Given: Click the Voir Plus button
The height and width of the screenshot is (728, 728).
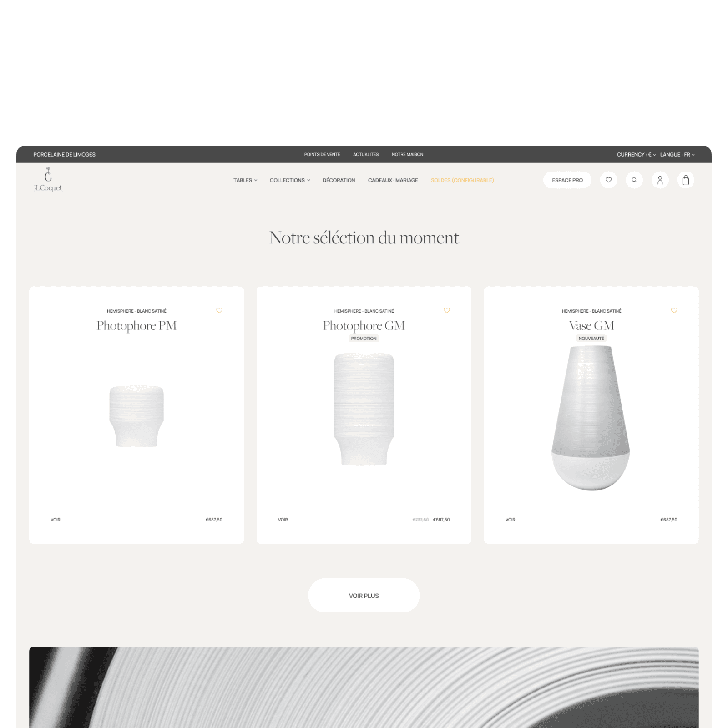Looking at the screenshot, I should pos(364,596).
